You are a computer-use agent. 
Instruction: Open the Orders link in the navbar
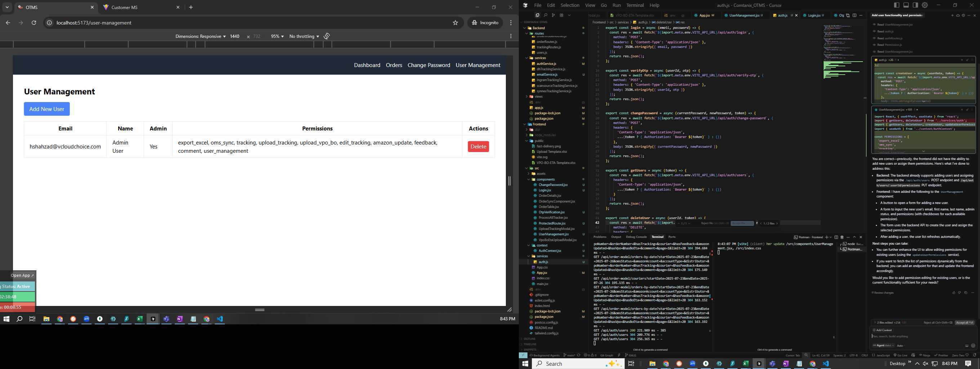coord(394,65)
